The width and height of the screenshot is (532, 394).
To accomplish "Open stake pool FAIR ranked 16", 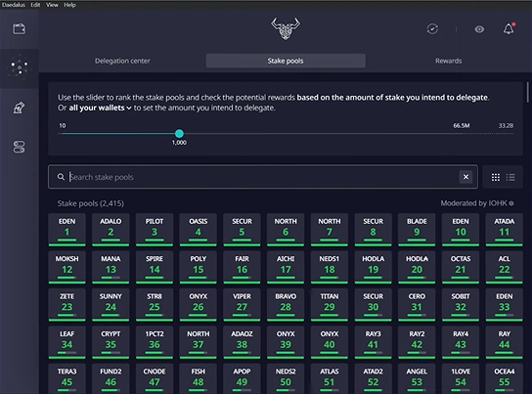I will pyautogui.click(x=242, y=267).
